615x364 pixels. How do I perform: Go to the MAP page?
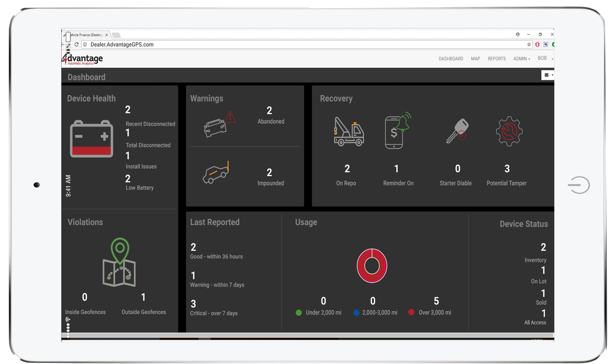475,59
